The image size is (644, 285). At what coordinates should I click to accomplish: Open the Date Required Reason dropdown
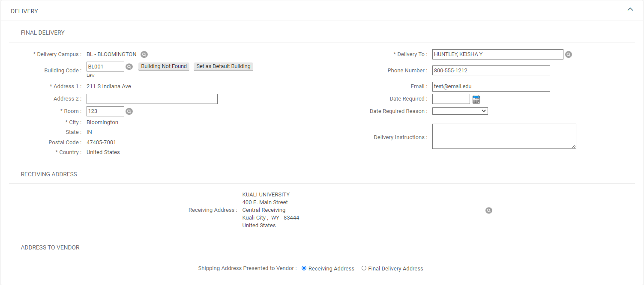point(460,111)
